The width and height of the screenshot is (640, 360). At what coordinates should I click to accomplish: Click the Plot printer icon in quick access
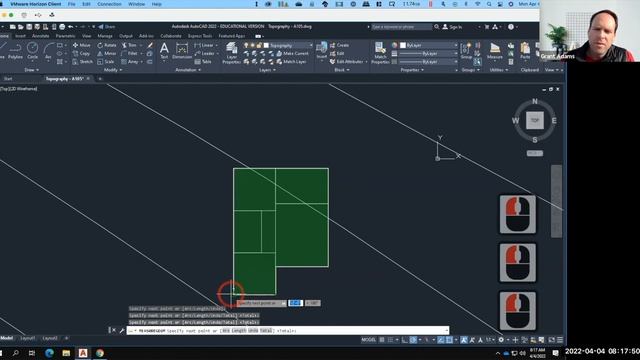(x=62, y=27)
